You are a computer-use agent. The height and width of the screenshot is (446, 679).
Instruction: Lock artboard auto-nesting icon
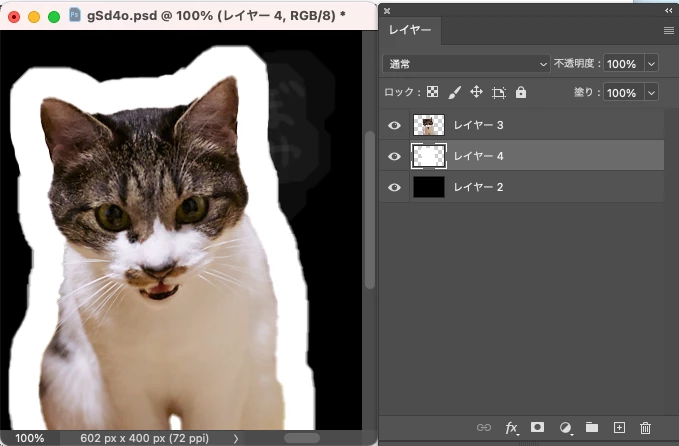point(498,92)
